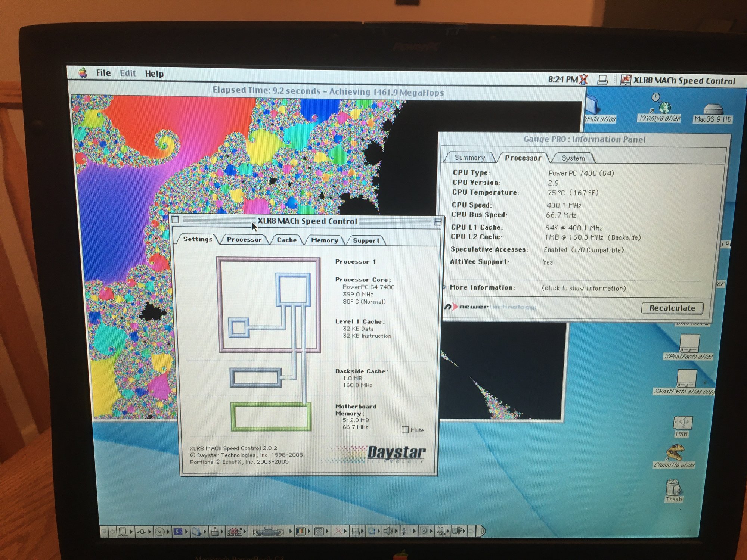
Task: Click the sound volume control strip icon
Action: pos(388,531)
